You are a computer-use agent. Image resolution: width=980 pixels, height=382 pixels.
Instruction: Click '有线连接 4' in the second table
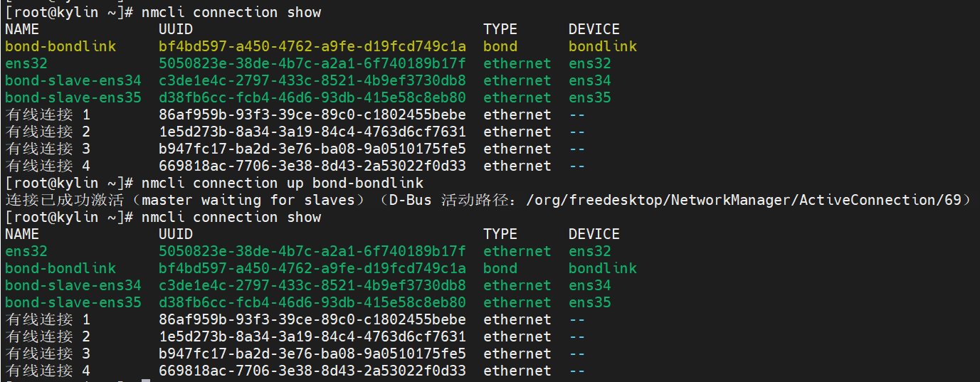pyautogui.click(x=48, y=371)
